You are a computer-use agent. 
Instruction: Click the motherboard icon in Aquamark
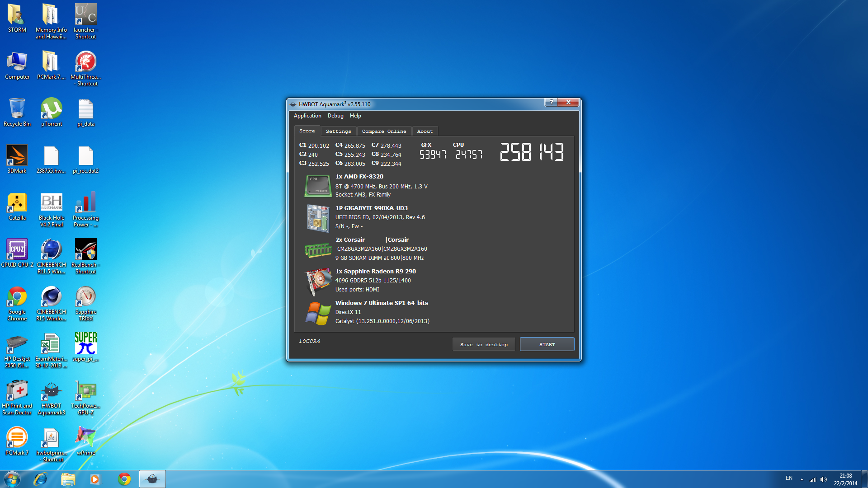[318, 218]
